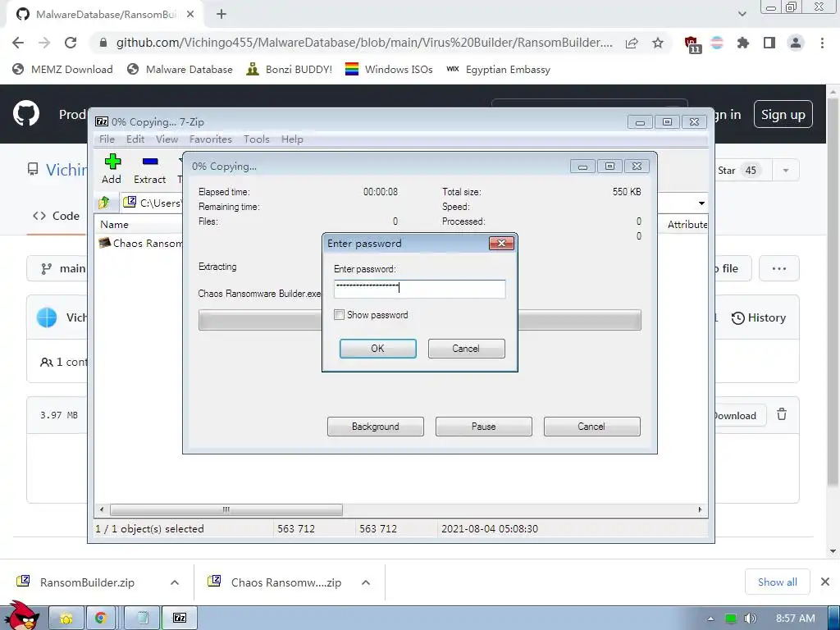Viewport: 840px width, 630px height.
Task: Open 7-Zip View menu
Action: pyautogui.click(x=167, y=139)
